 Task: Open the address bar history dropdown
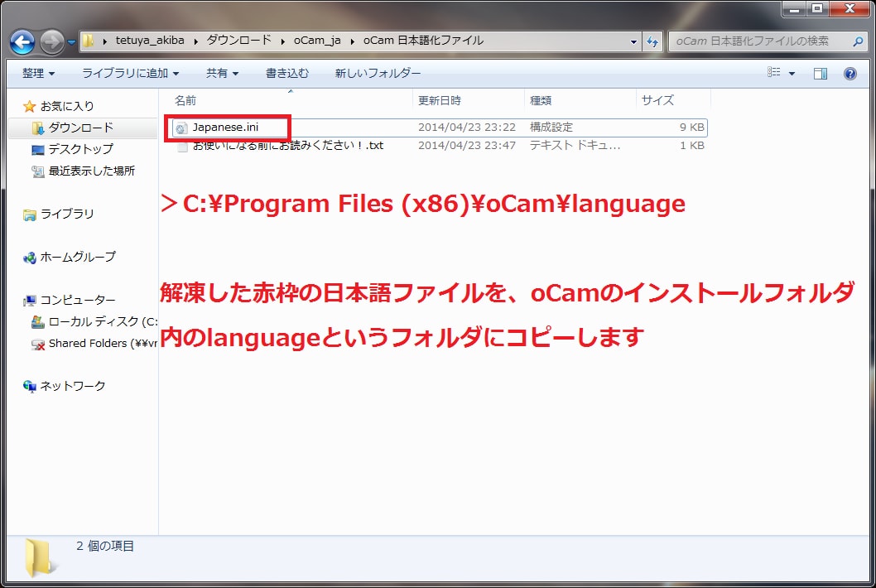tap(633, 41)
